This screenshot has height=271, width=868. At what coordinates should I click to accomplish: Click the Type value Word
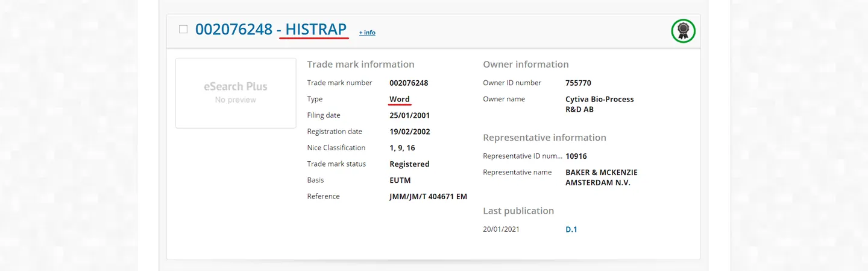(x=400, y=99)
